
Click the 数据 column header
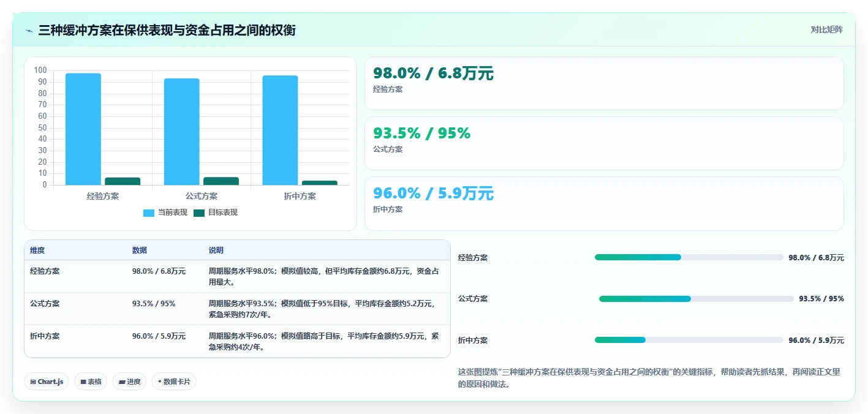140,250
